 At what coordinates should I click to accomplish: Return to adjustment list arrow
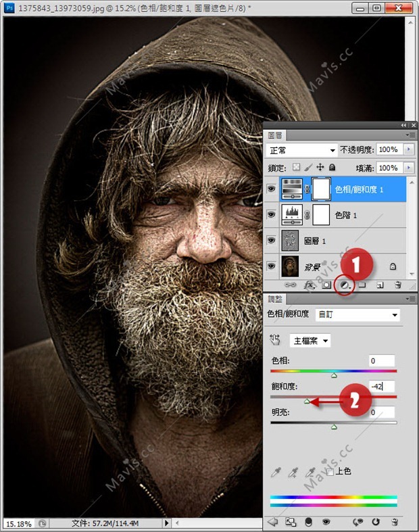272,522
